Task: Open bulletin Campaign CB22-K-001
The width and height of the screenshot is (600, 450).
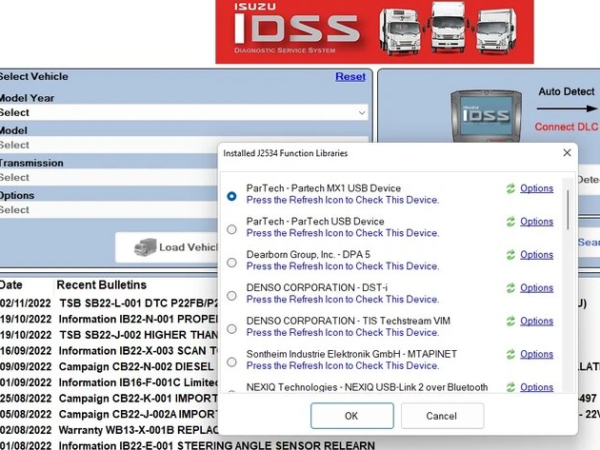Action: 139,399
